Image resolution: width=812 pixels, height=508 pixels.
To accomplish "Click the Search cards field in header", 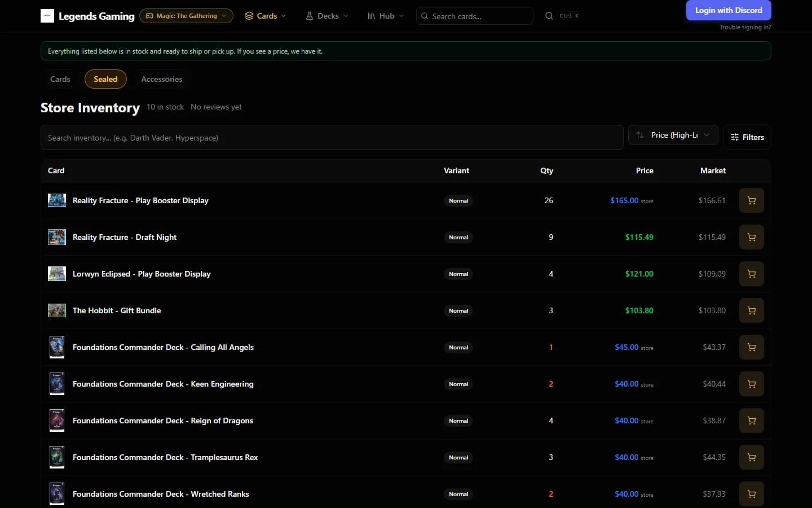I will click(x=475, y=16).
